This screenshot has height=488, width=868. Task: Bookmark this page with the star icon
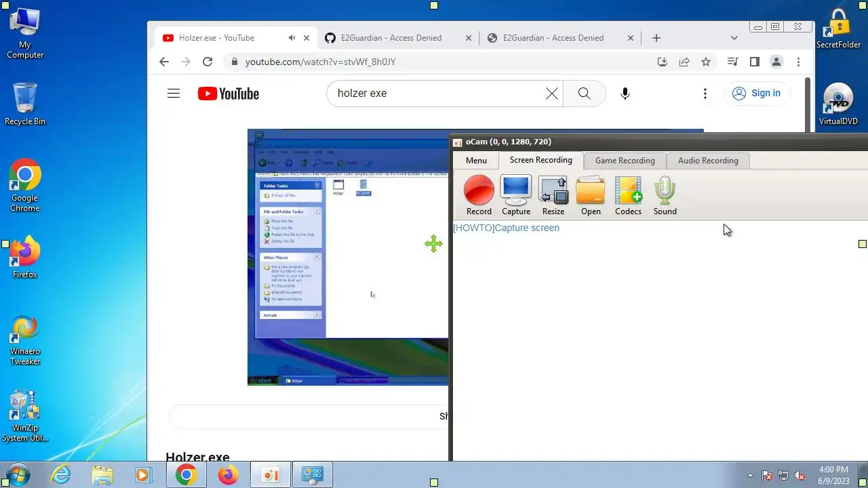706,62
